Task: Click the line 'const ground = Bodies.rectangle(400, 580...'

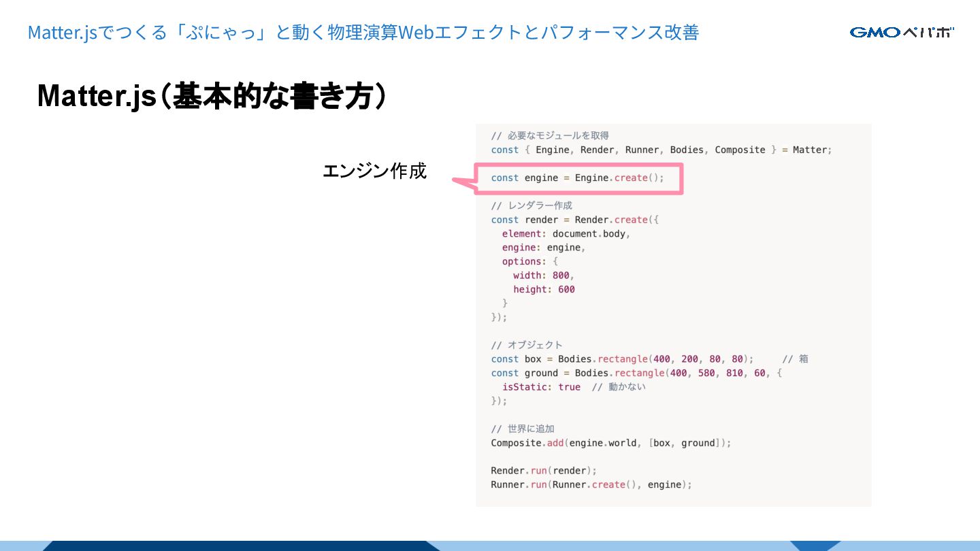Action: [637, 373]
